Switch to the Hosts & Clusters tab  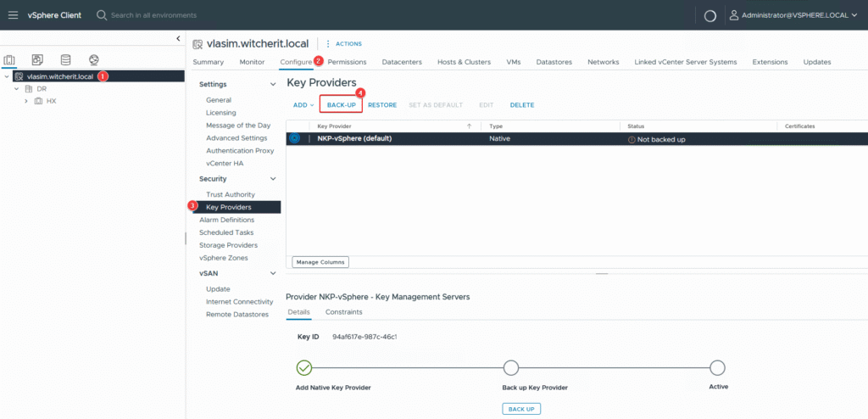click(x=464, y=62)
